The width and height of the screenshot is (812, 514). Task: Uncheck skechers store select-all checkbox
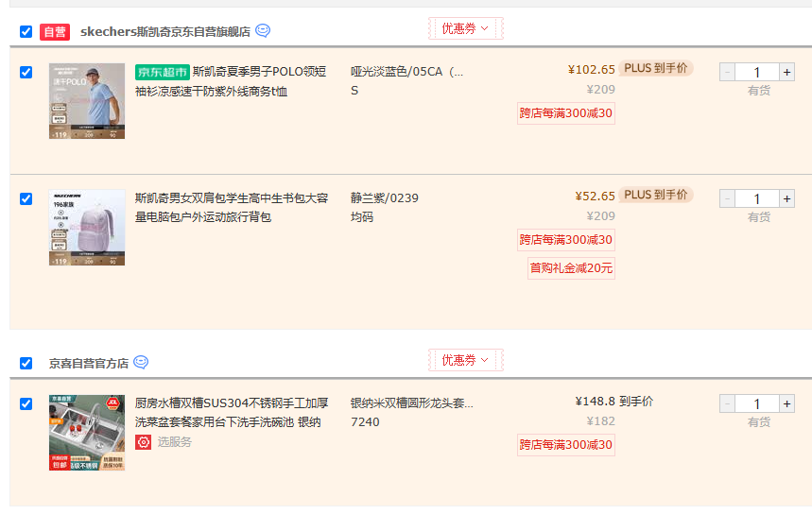point(26,32)
